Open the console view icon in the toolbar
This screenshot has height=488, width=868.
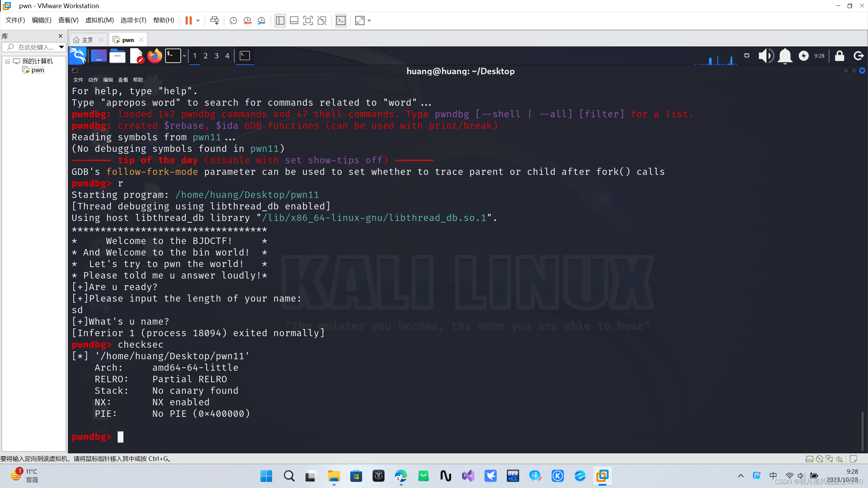(x=341, y=21)
